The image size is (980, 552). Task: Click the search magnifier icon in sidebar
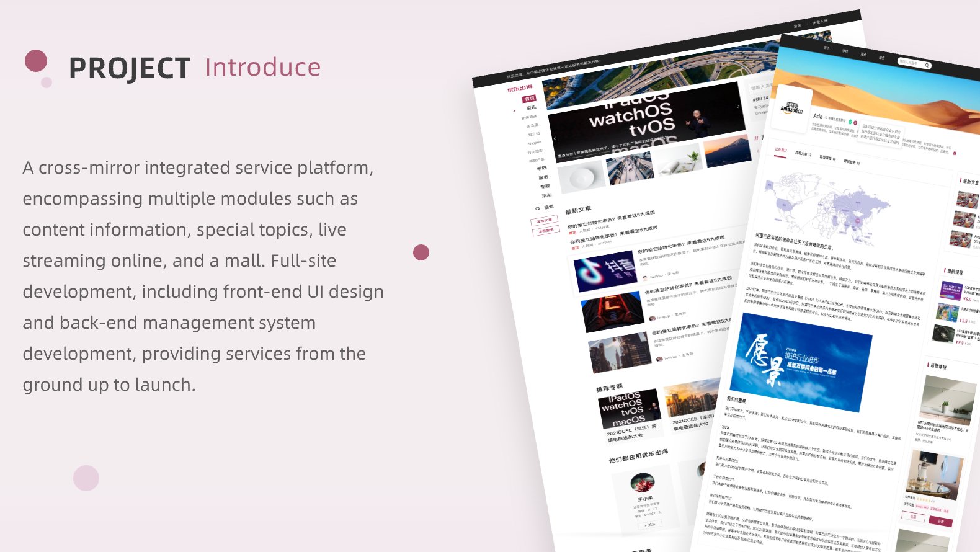(538, 209)
